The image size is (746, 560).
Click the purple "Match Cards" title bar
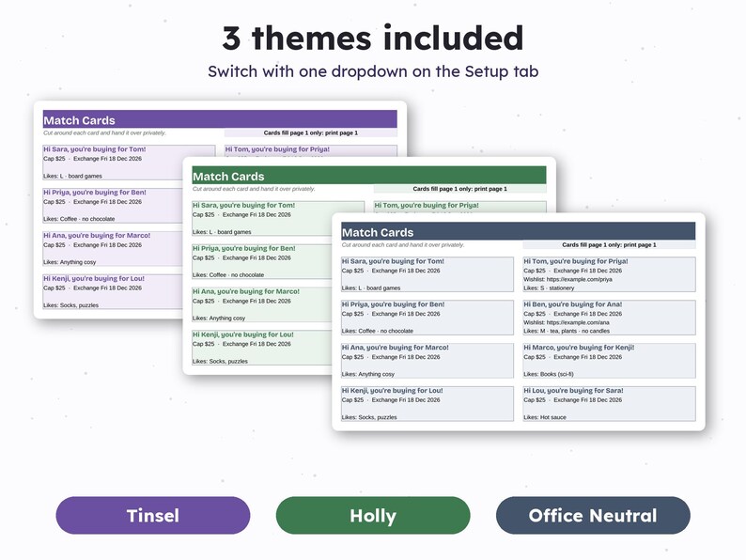220,119
